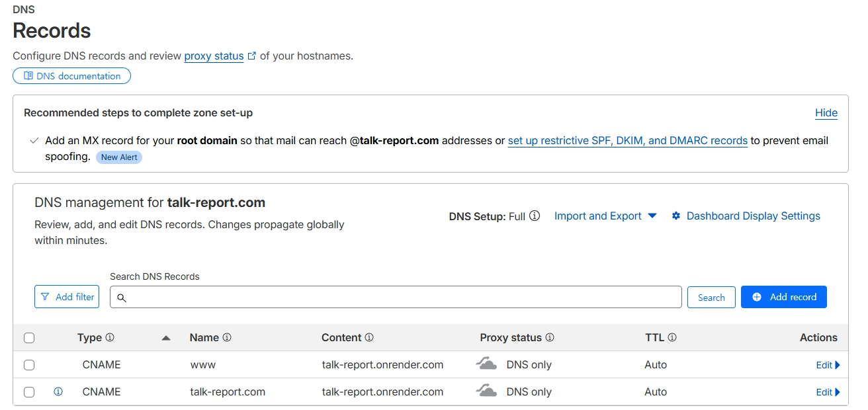Hide the recommended steps panel
Viewport: 868px width, 410px height.
click(826, 113)
